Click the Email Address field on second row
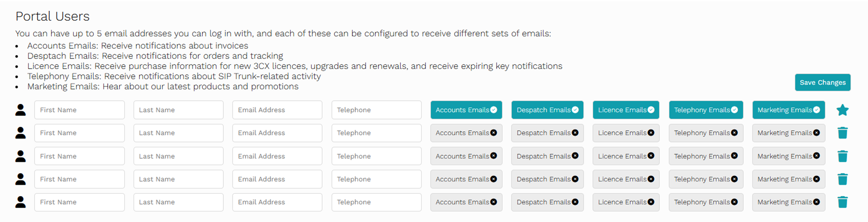 click(x=277, y=133)
